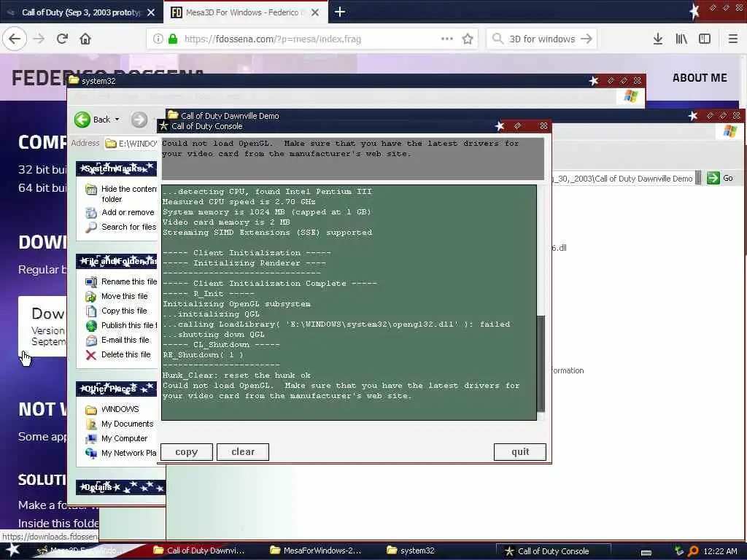
Task: Open the Firefox library icon
Action: tap(681, 39)
